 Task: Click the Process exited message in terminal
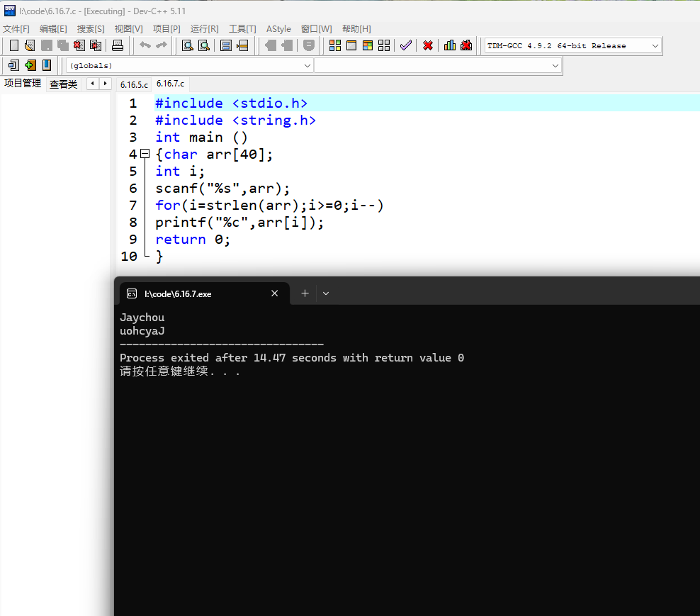coord(292,358)
